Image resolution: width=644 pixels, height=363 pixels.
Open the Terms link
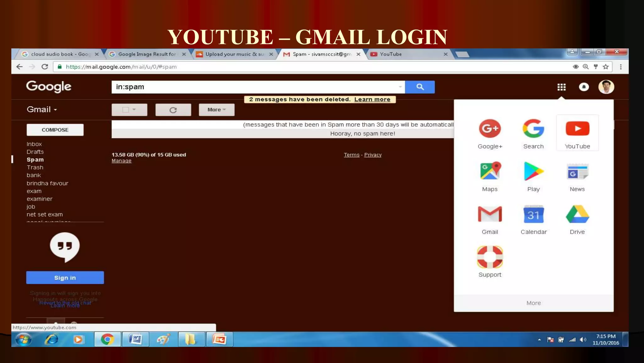pyautogui.click(x=352, y=155)
